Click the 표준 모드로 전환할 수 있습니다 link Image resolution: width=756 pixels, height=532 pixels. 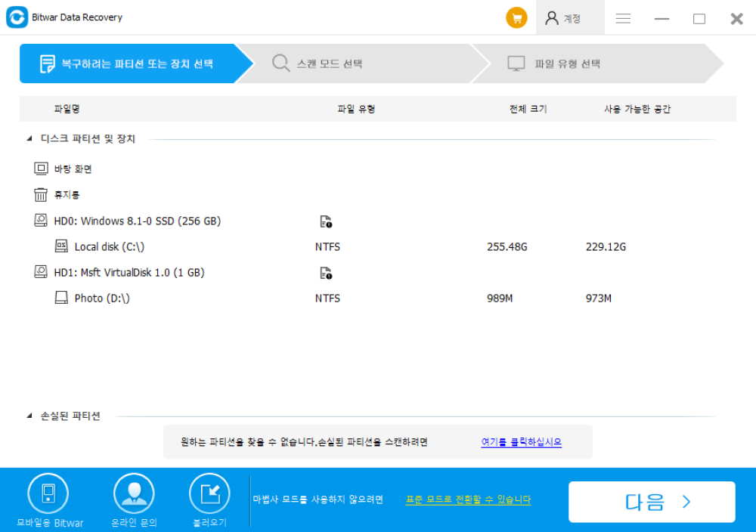468,500
